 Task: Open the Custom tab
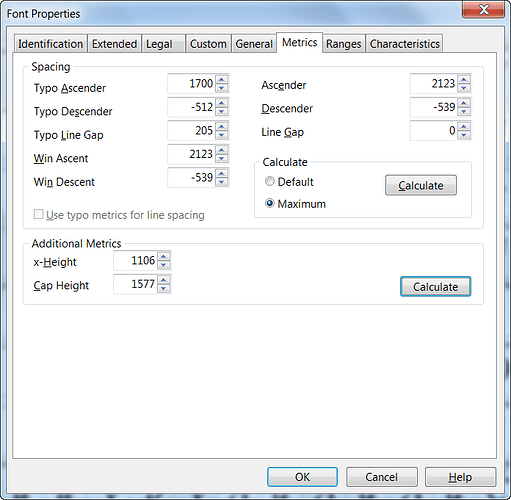(208, 44)
